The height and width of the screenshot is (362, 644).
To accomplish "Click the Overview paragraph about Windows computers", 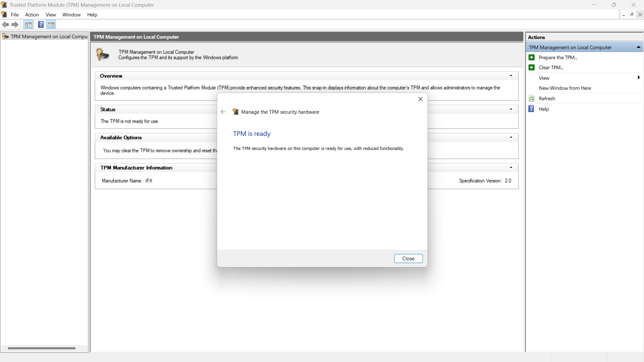I will coord(300,90).
